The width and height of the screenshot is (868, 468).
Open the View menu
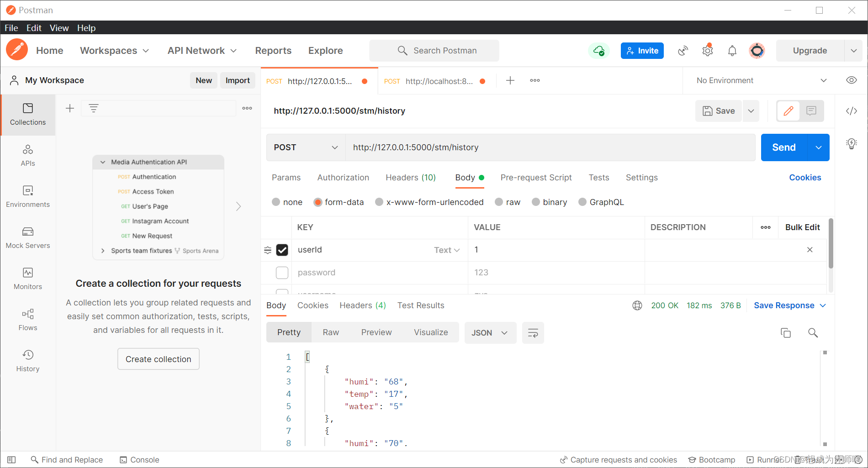point(59,28)
